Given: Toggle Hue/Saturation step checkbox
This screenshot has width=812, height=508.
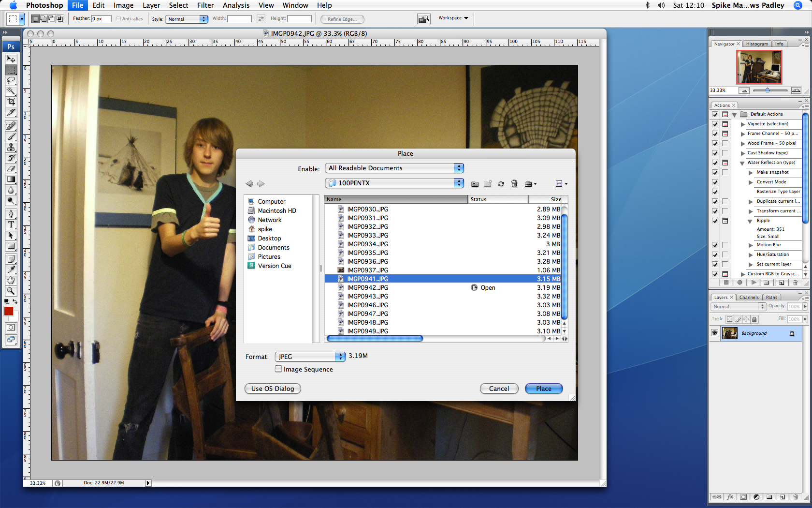Looking at the screenshot, I should click(715, 254).
